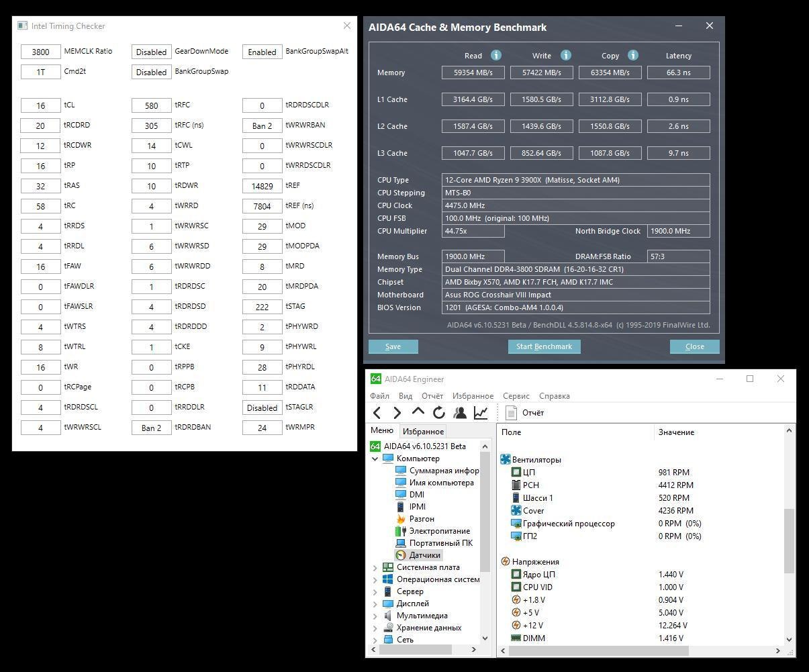Click the Графический процессор sensor icon
809x672 pixels.
click(516, 524)
